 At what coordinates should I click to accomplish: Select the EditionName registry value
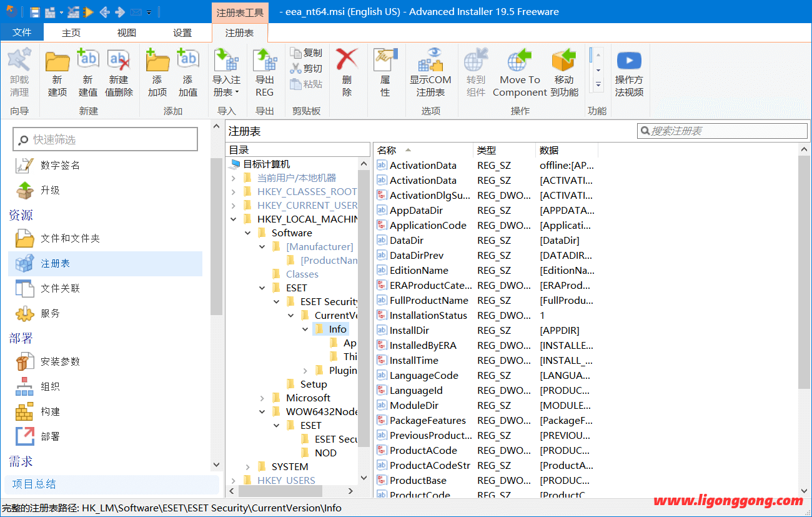[419, 271]
